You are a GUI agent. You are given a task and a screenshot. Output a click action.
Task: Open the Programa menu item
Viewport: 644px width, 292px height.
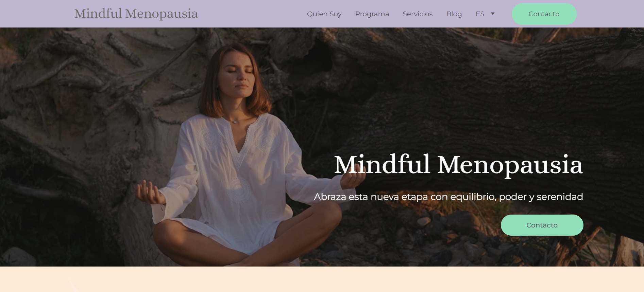[x=372, y=14]
